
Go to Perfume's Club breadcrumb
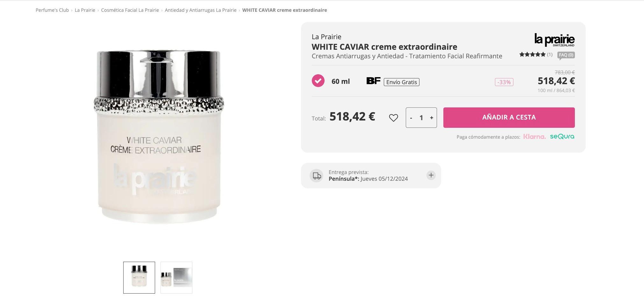coord(52,10)
